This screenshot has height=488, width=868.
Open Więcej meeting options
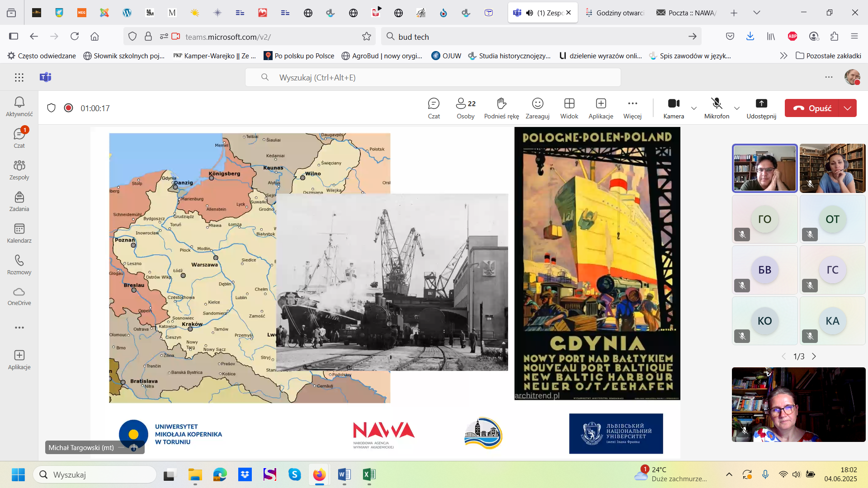tap(632, 108)
